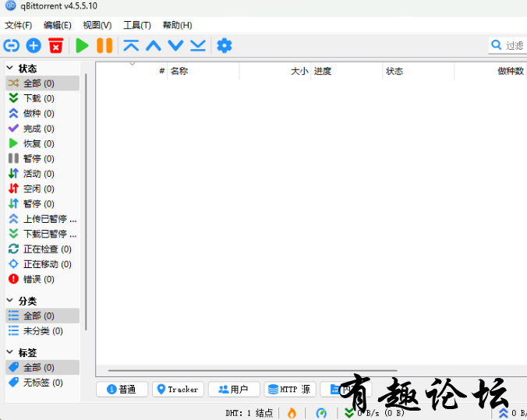The width and height of the screenshot is (527, 420).
Task: Click the orange pause icon in toolbar
Action: point(104,45)
